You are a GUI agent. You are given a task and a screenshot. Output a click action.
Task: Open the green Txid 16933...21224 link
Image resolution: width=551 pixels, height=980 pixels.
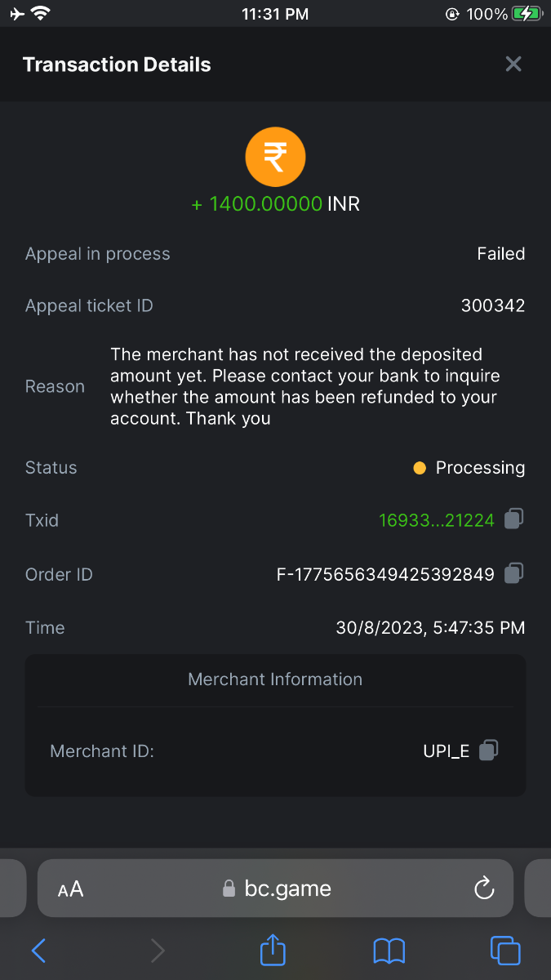(437, 520)
